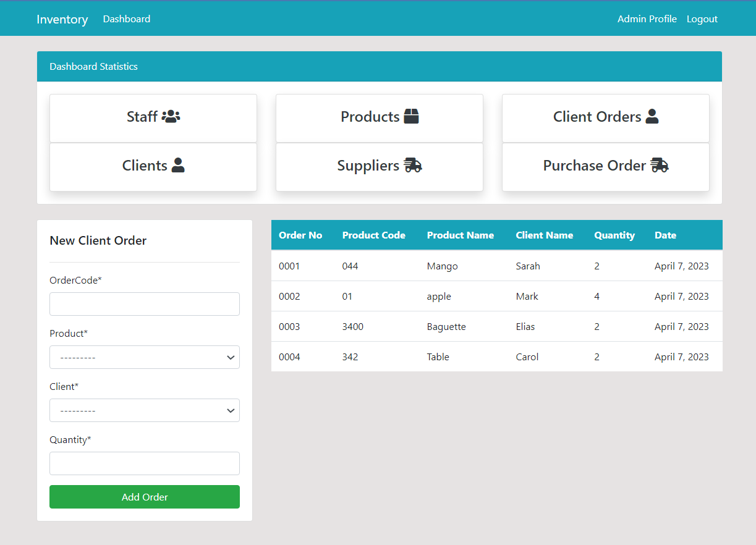Select the Dashboard navigation item

click(x=126, y=19)
